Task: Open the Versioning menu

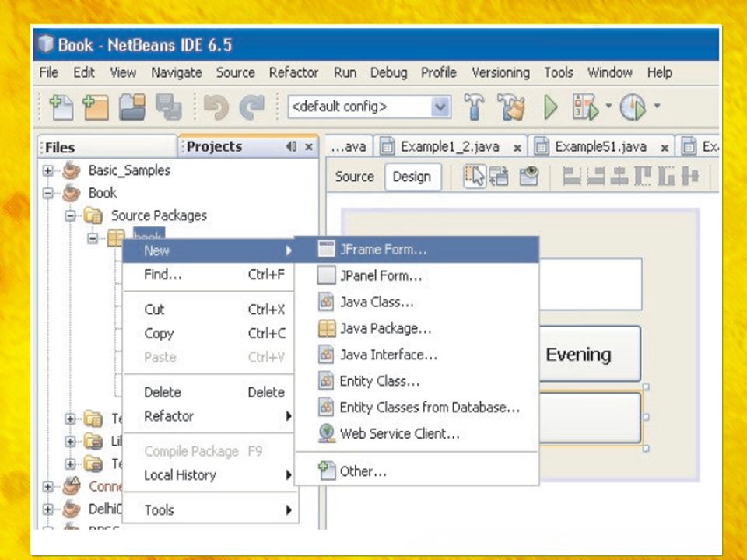Action: click(x=500, y=73)
